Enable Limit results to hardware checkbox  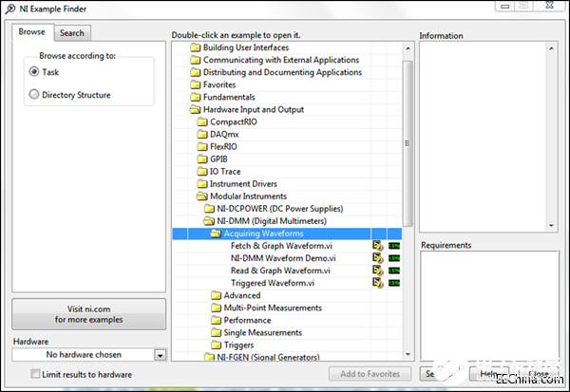[35, 374]
